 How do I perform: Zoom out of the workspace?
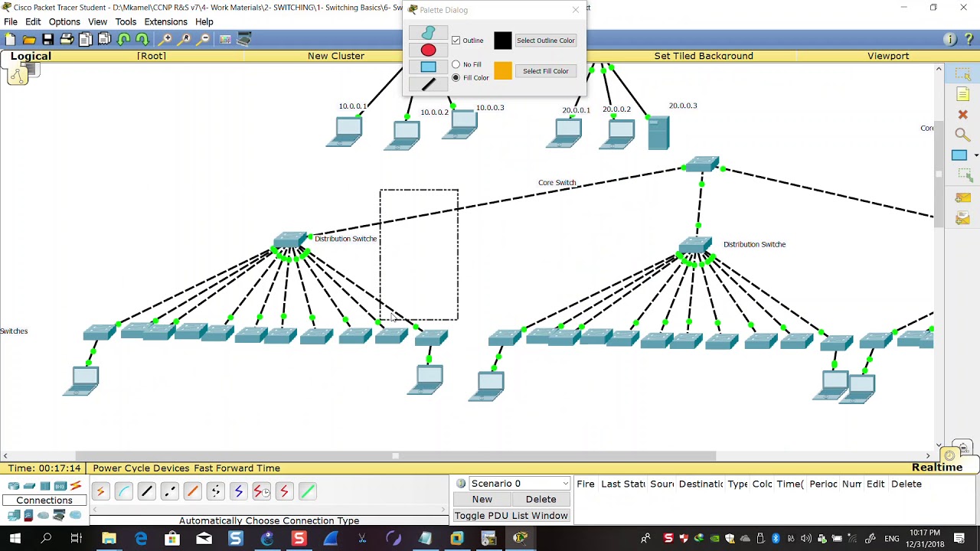(x=204, y=39)
